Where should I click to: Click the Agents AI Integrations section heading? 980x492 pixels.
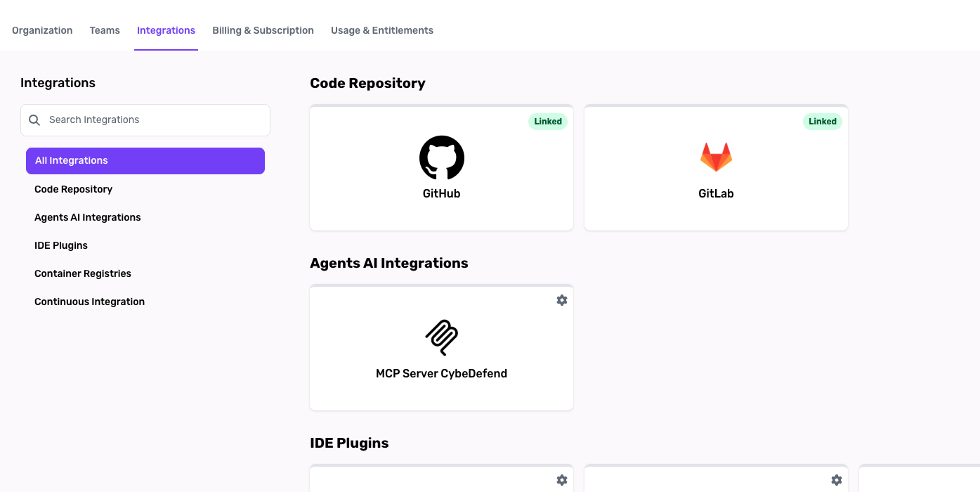click(x=388, y=263)
